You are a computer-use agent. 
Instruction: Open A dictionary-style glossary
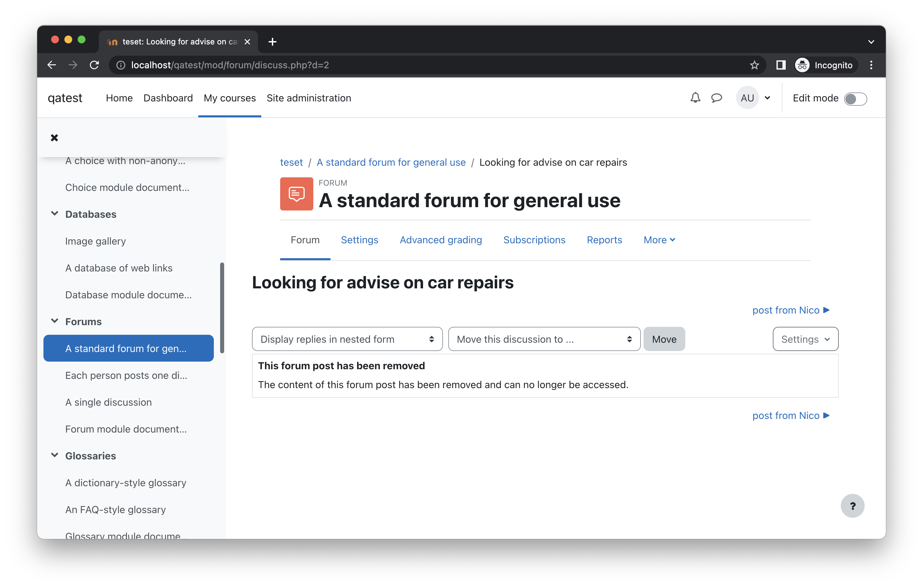coord(126,483)
